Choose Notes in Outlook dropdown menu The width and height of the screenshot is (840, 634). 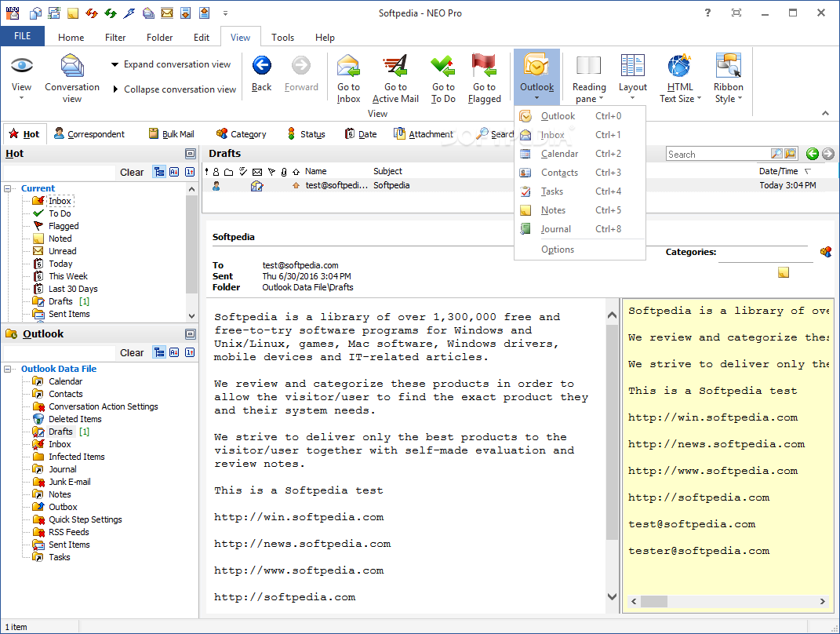pyautogui.click(x=580, y=210)
